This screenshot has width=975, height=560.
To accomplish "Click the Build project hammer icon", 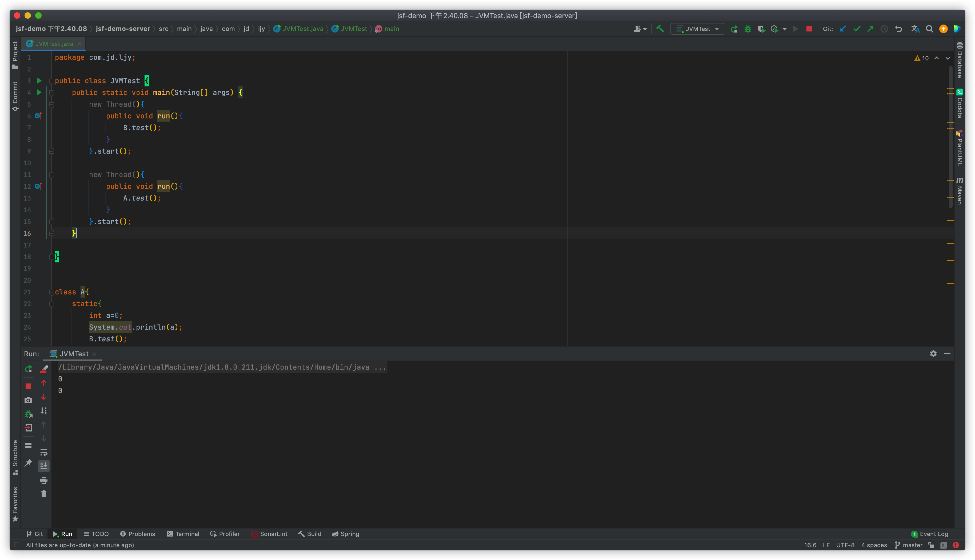I will click(x=660, y=29).
